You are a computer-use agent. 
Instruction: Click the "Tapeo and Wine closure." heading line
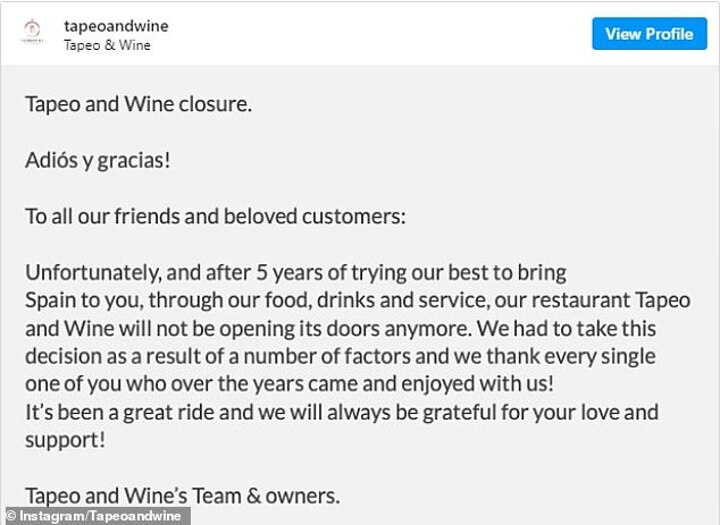coord(137,104)
